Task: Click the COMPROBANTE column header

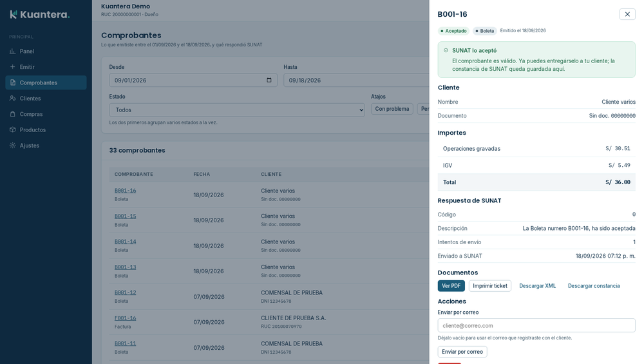Action: point(134,174)
